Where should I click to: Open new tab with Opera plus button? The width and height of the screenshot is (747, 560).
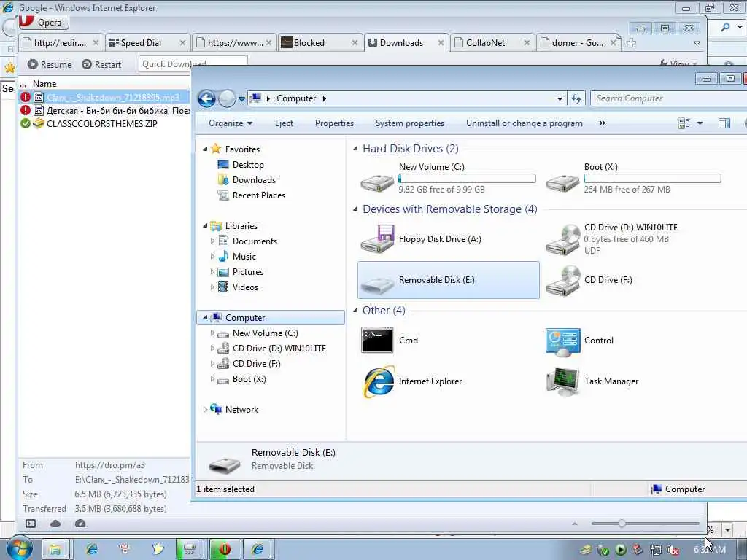point(631,43)
